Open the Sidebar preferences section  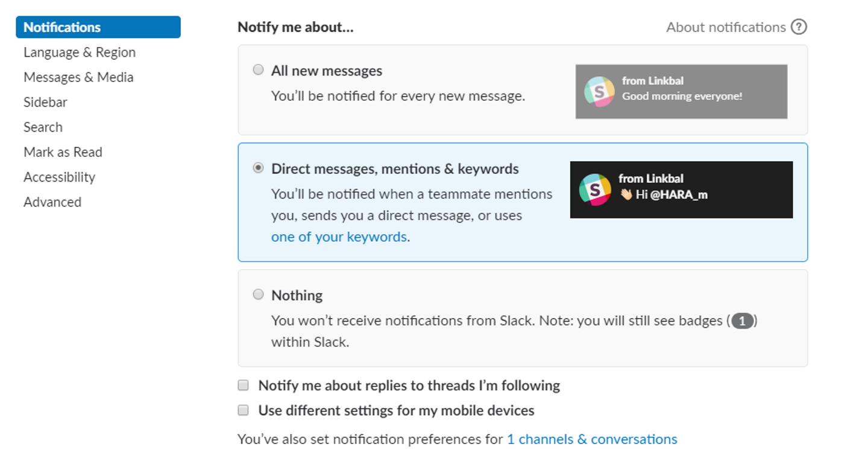click(x=45, y=102)
